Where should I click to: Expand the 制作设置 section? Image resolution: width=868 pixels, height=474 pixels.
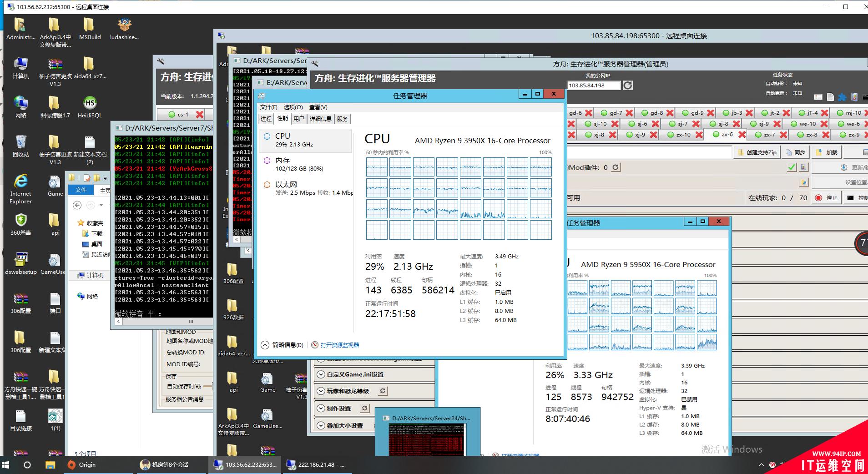(321, 408)
